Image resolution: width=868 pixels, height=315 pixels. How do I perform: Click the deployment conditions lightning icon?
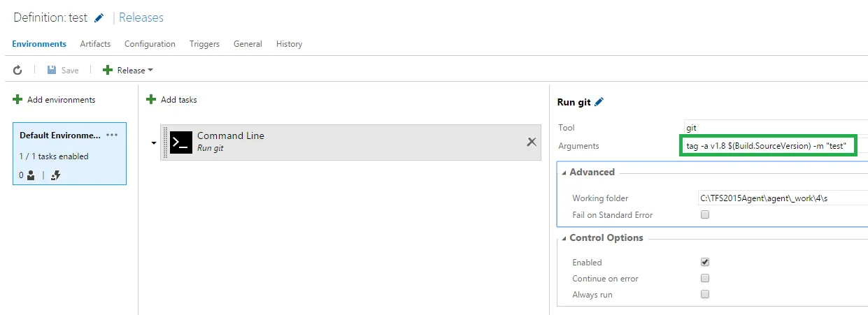56,175
